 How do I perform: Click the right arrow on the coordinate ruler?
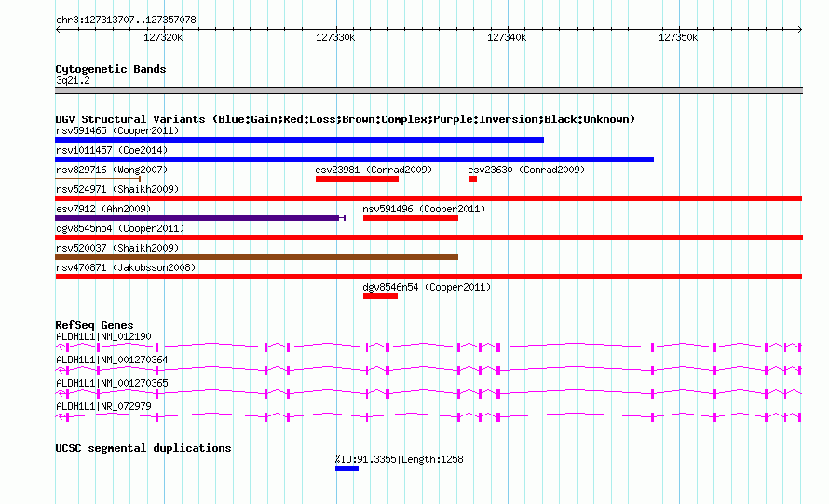pos(800,29)
